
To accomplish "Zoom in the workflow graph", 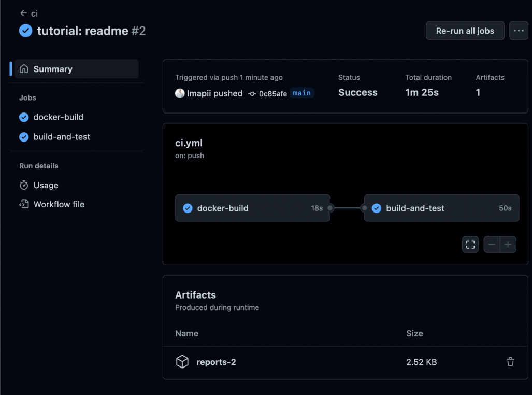I will pyautogui.click(x=508, y=245).
